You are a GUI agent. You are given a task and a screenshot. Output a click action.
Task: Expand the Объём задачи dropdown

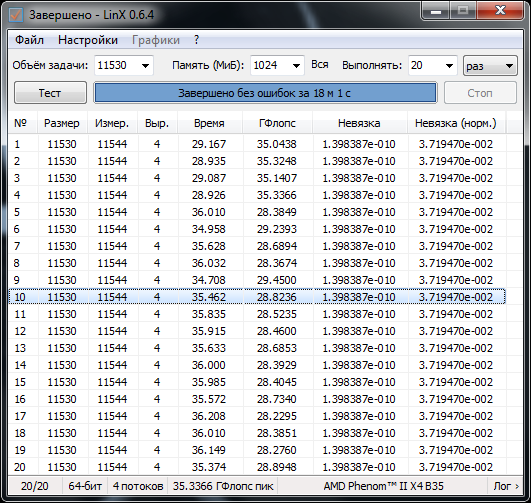pyautogui.click(x=145, y=65)
